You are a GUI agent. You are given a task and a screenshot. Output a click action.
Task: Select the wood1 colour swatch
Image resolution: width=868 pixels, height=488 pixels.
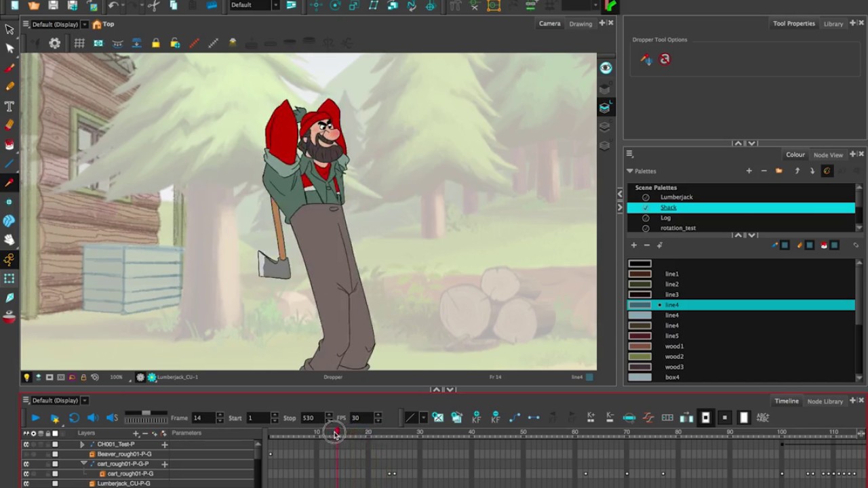click(x=639, y=346)
